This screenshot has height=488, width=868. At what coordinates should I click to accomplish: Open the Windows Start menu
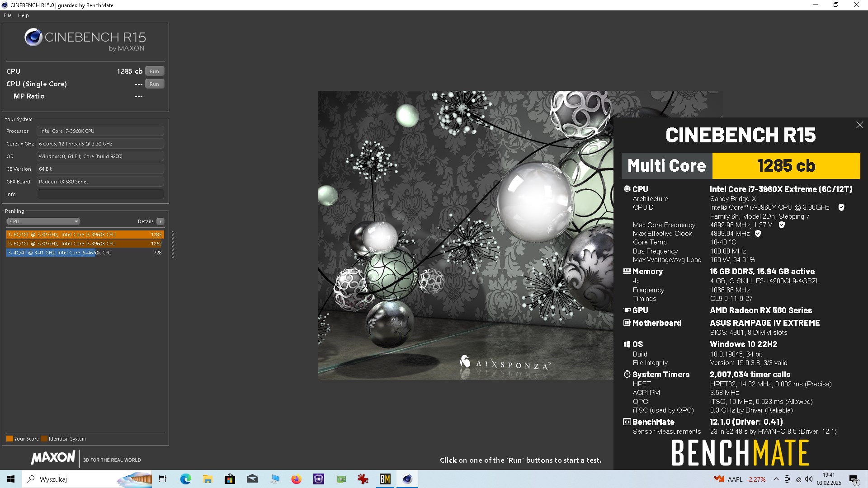click(11, 479)
